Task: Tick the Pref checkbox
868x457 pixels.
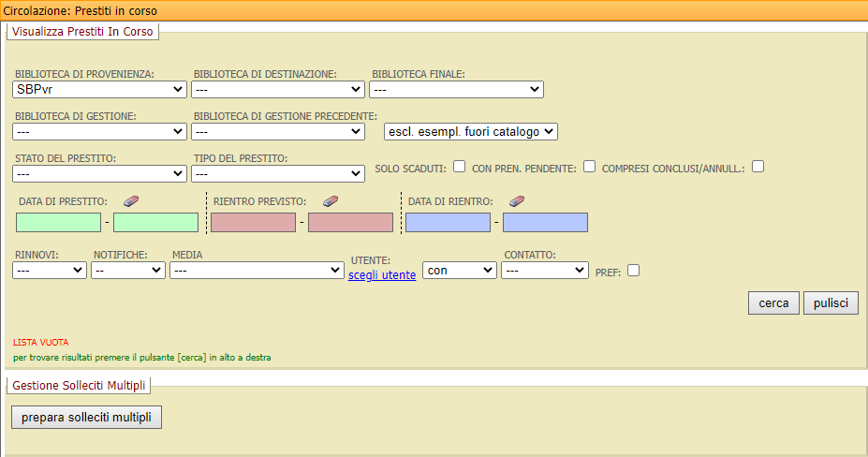Action: click(x=634, y=271)
